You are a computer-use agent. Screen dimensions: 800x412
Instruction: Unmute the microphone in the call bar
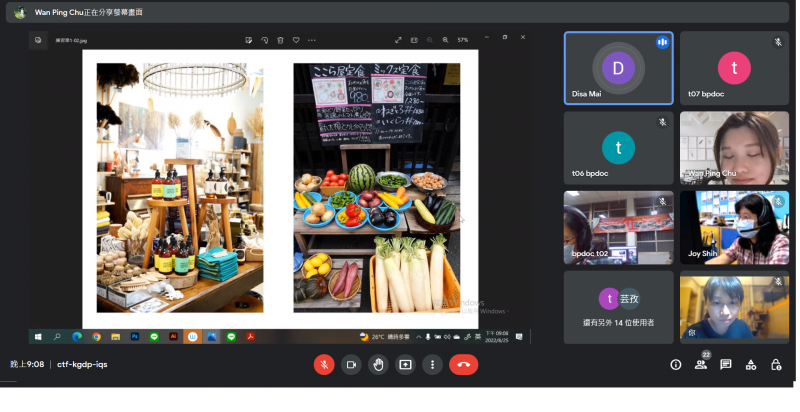[x=324, y=365]
